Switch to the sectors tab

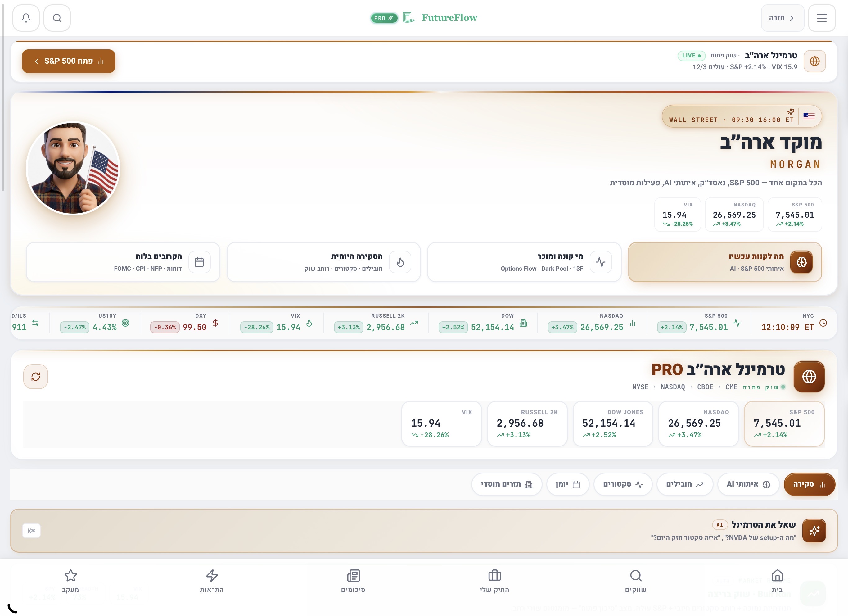click(x=623, y=484)
